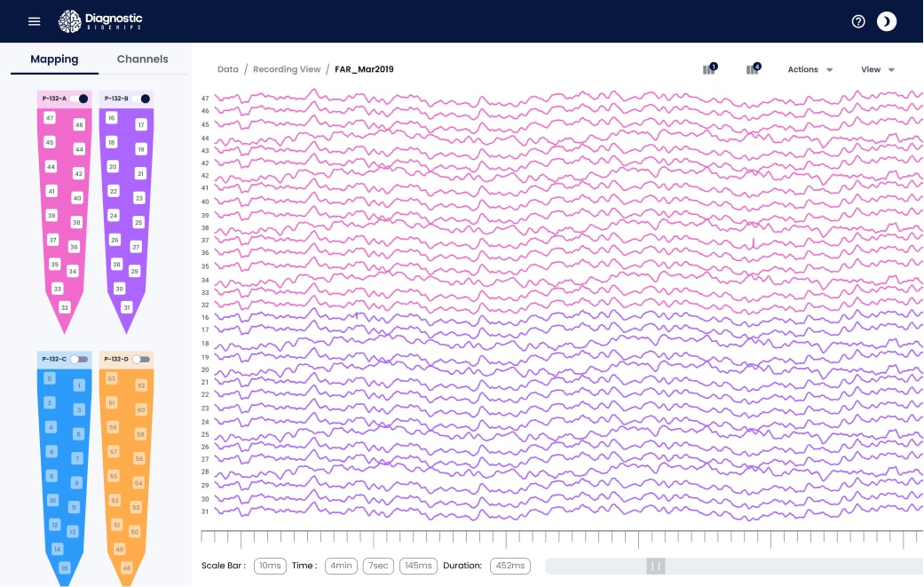Click the column icon with badge 4
This screenshot has height=587, width=924.
(x=753, y=69)
